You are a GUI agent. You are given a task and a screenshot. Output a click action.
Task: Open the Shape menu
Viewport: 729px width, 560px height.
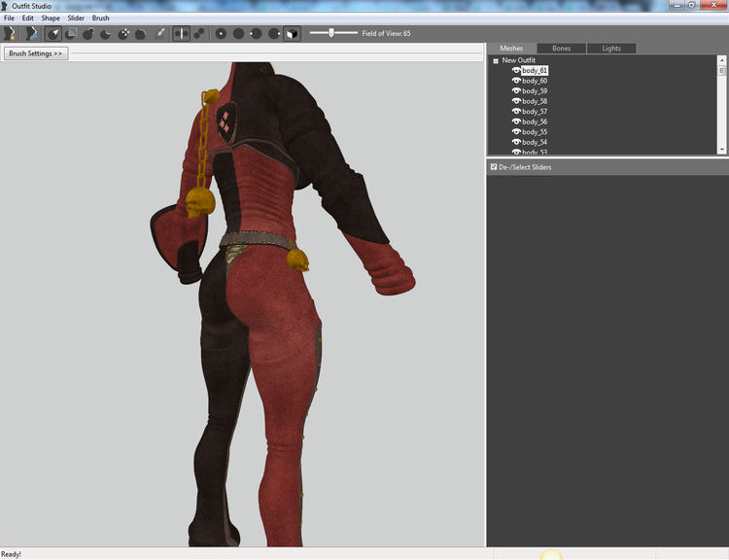(51, 18)
